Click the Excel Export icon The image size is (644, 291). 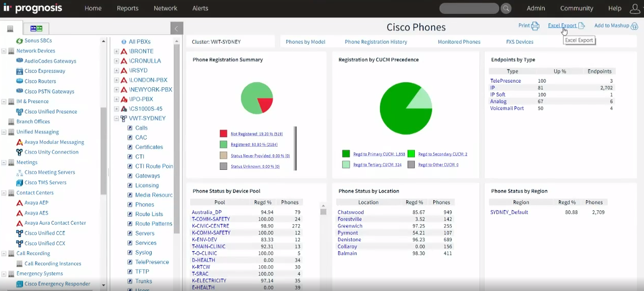click(x=581, y=26)
